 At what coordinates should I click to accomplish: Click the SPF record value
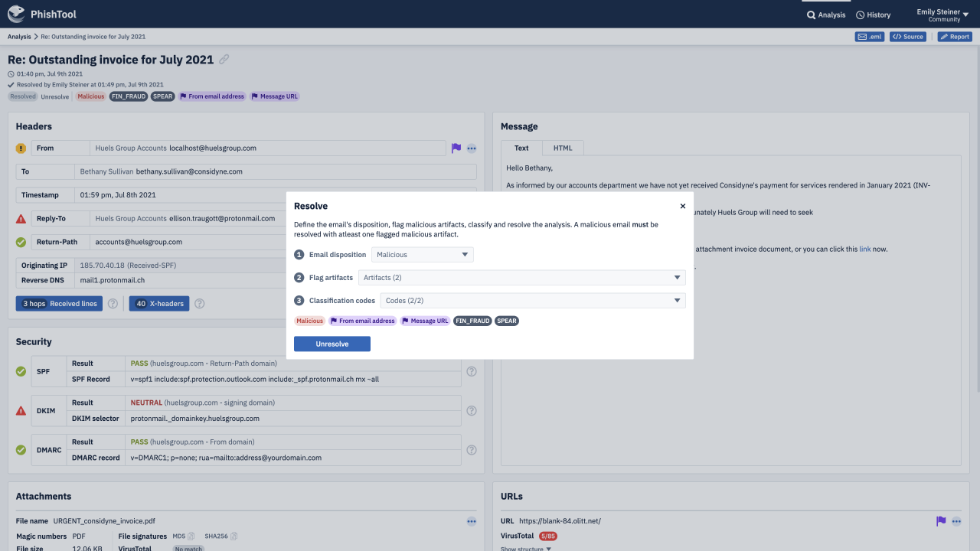coord(255,379)
